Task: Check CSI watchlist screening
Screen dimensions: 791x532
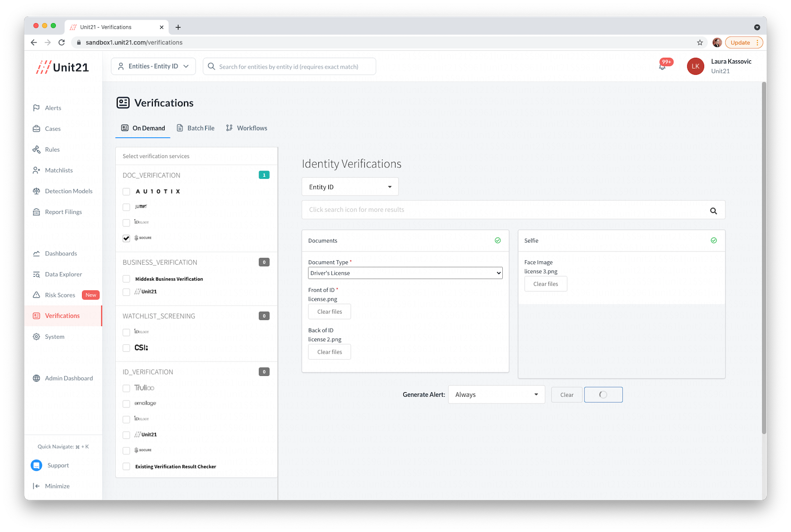Action: click(127, 348)
